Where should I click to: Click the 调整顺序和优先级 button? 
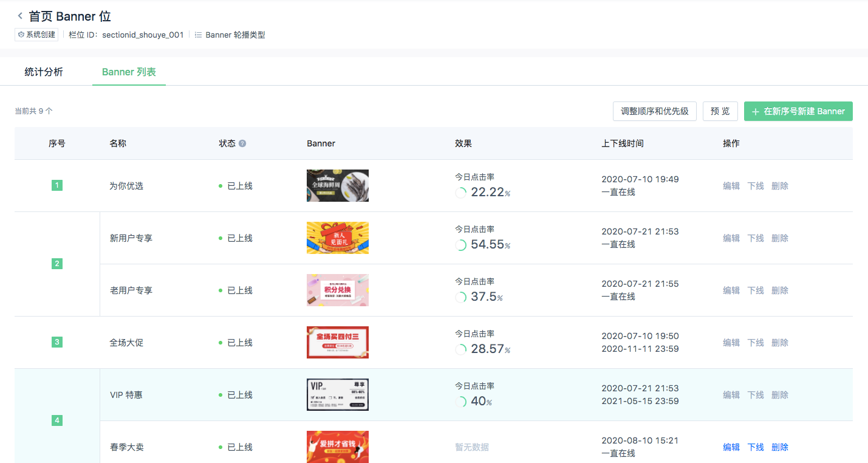[655, 111]
